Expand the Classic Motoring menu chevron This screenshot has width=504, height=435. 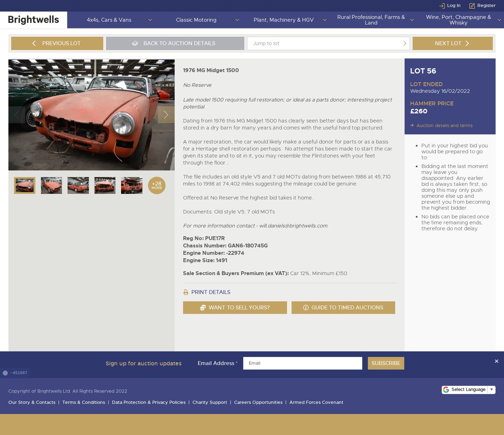pyautogui.click(x=237, y=20)
